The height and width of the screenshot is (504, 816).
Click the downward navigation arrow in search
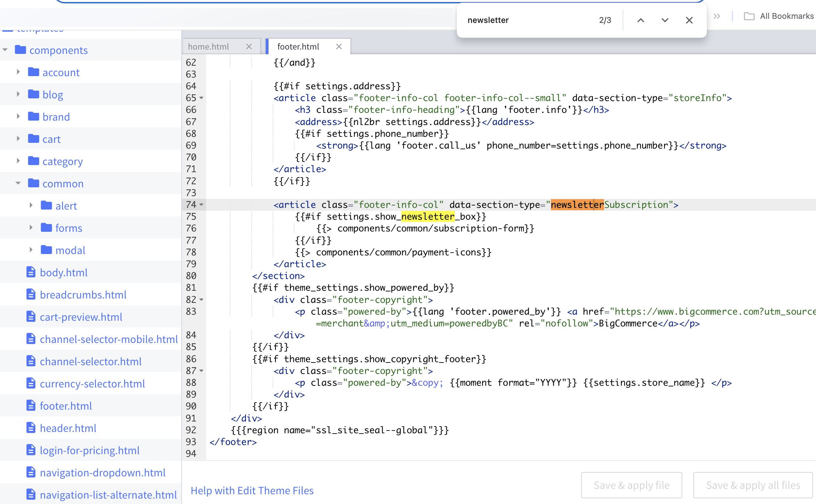pyautogui.click(x=664, y=21)
